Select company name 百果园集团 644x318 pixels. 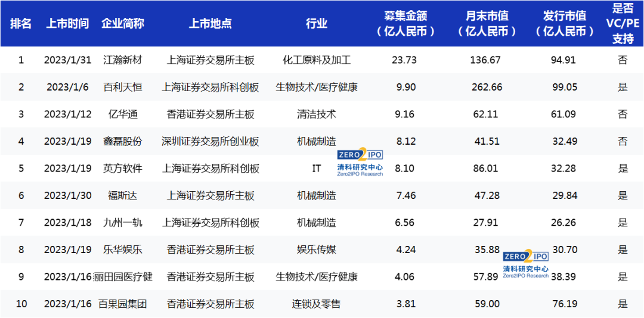coord(123,304)
